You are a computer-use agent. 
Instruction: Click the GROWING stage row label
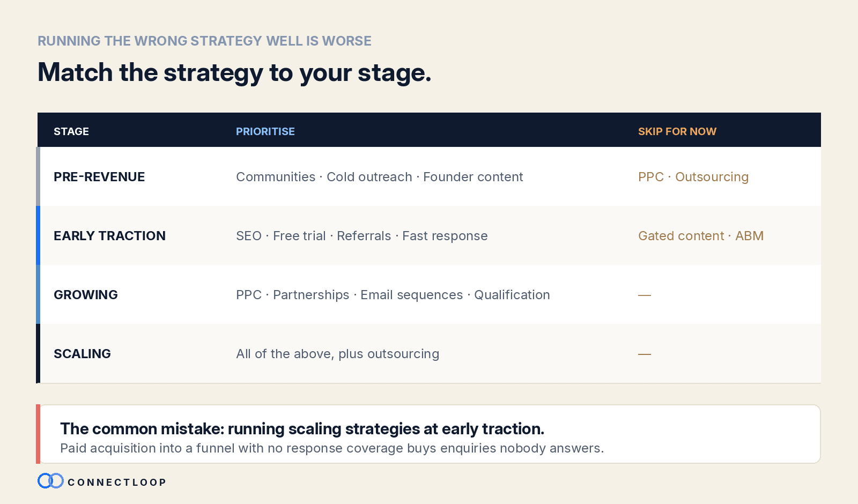(86, 295)
